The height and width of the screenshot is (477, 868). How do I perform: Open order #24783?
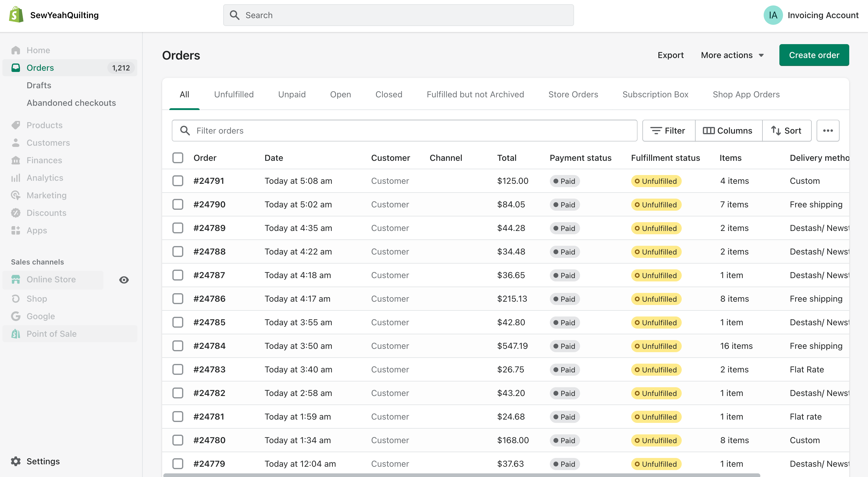pos(209,369)
